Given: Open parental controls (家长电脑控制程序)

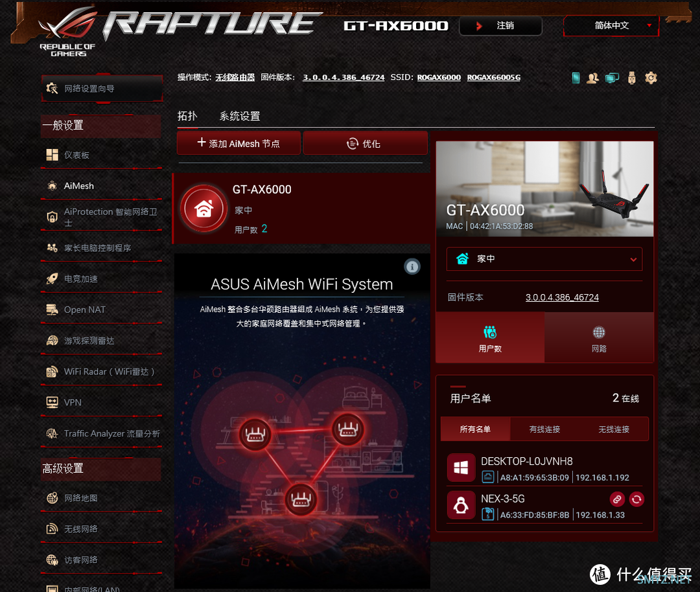Looking at the screenshot, I should pos(102,247).
